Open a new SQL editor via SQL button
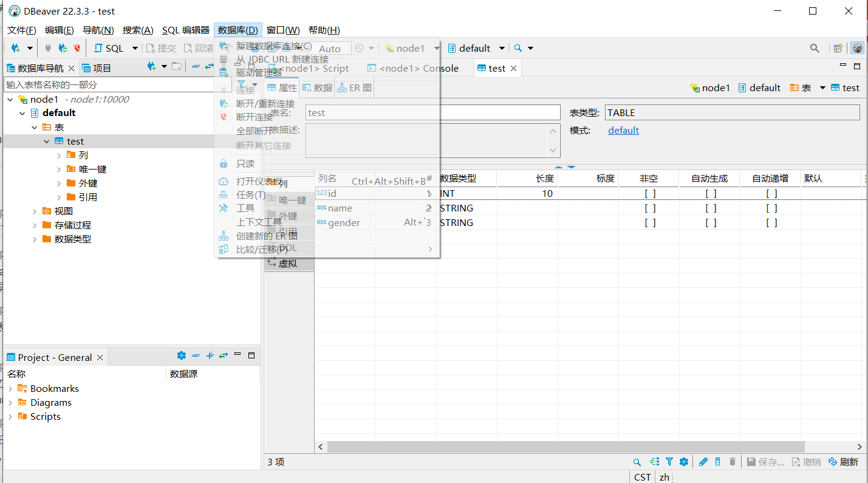This screenshot has height=483, width=868. 109,48
